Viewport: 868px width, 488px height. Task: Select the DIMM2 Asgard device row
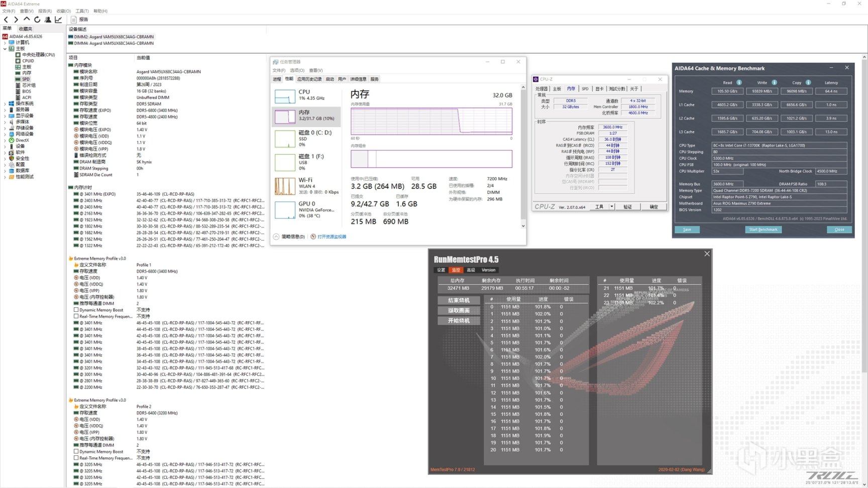(x=111, y=37)
